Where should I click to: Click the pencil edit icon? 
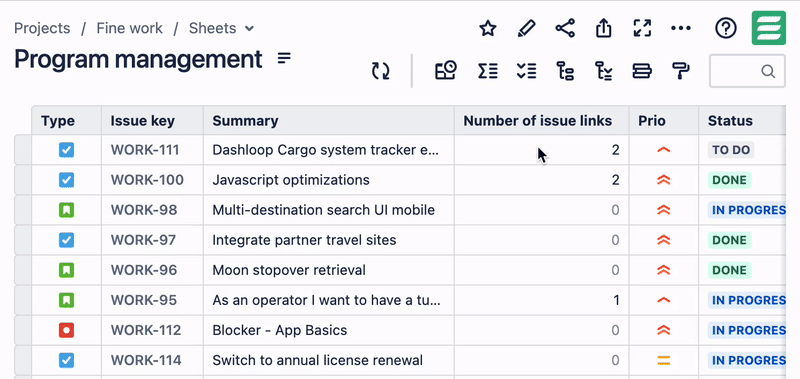point(526,28)
